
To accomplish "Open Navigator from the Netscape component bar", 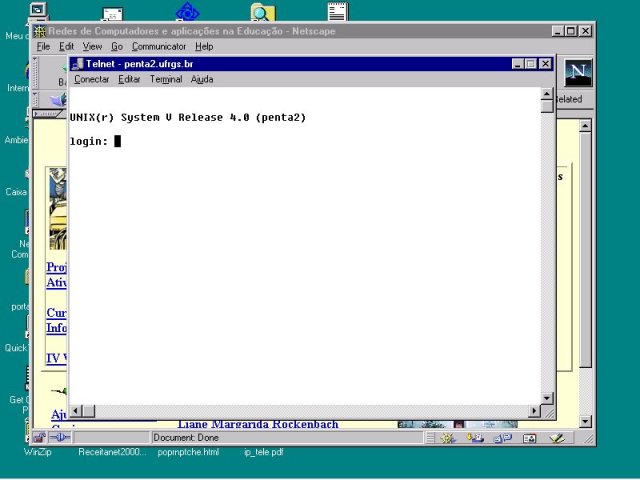I will [447, 438].
